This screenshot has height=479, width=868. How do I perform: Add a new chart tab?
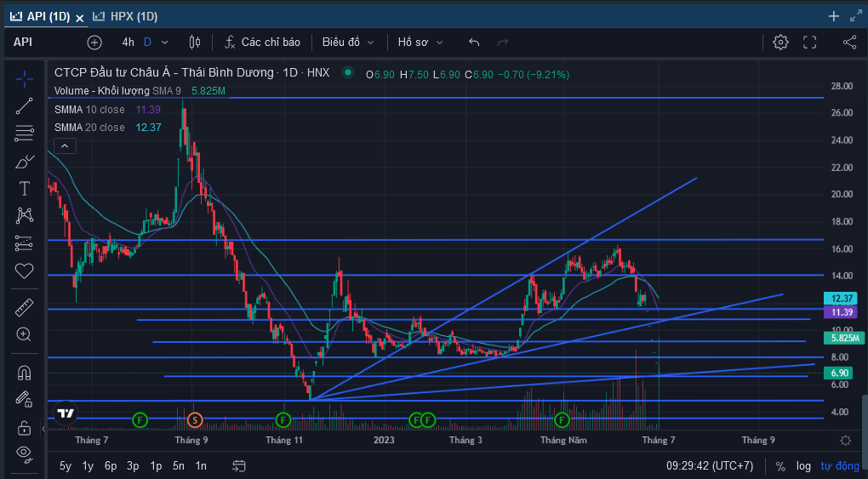[x=834, y=17]
